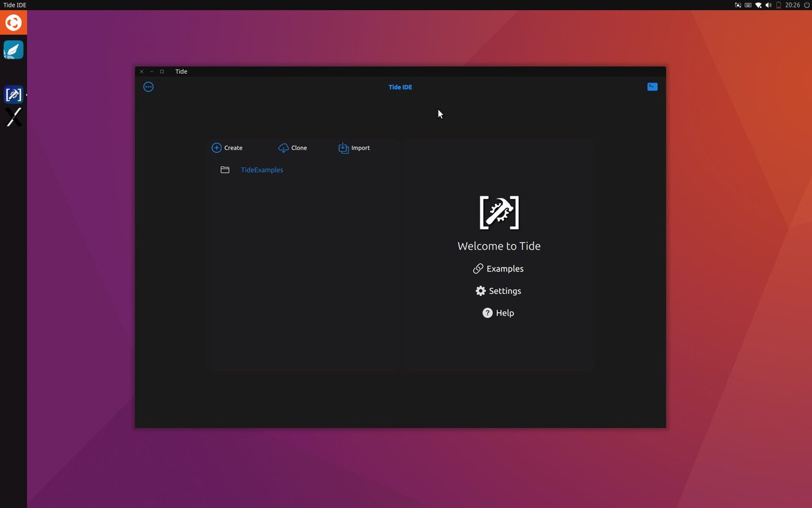The width and height of the screenshot is (812, 508).
Task: Click the Help question mark icon
Action: click(487, 313)
